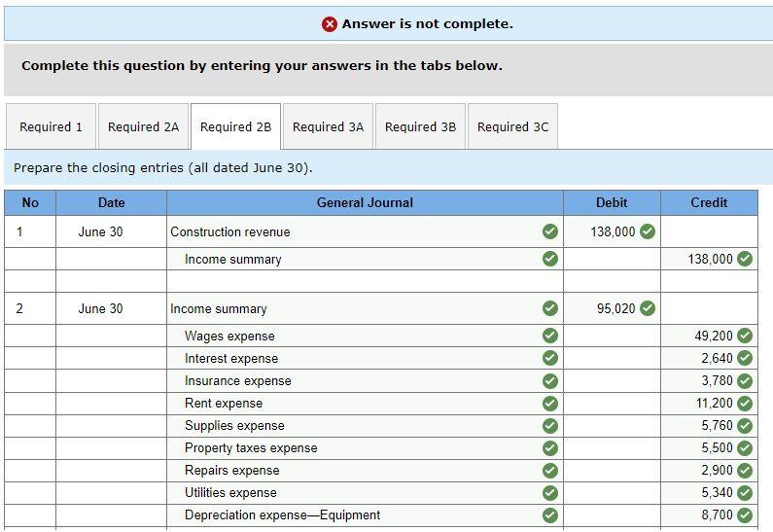
Task: Click check icon next to Property taxes expense
Action: (550, 448)
